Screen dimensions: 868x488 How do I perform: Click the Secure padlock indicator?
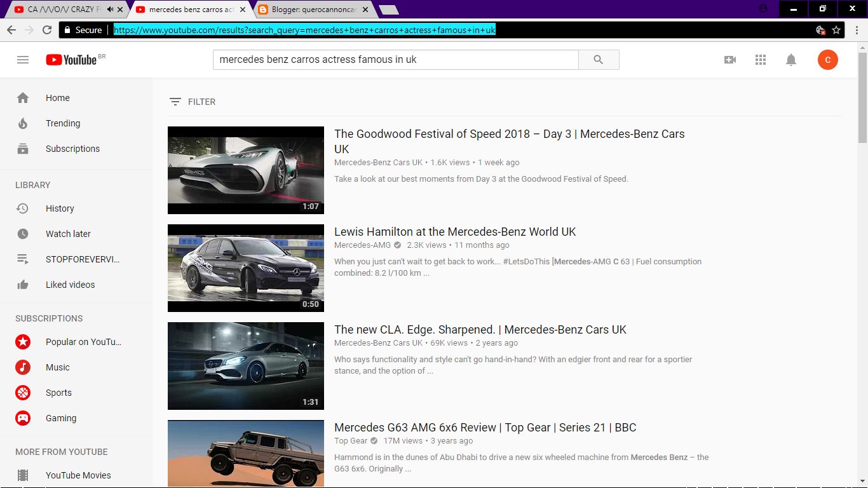(82, 30)
